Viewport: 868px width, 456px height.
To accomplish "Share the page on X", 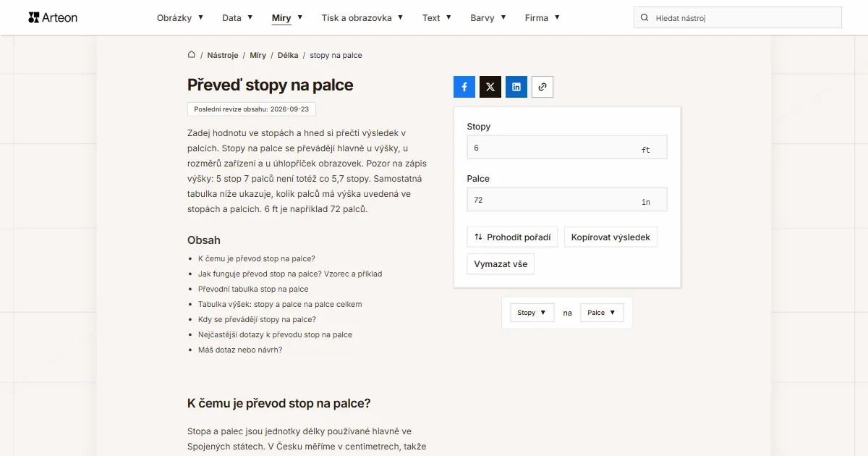I will point(490,87).
